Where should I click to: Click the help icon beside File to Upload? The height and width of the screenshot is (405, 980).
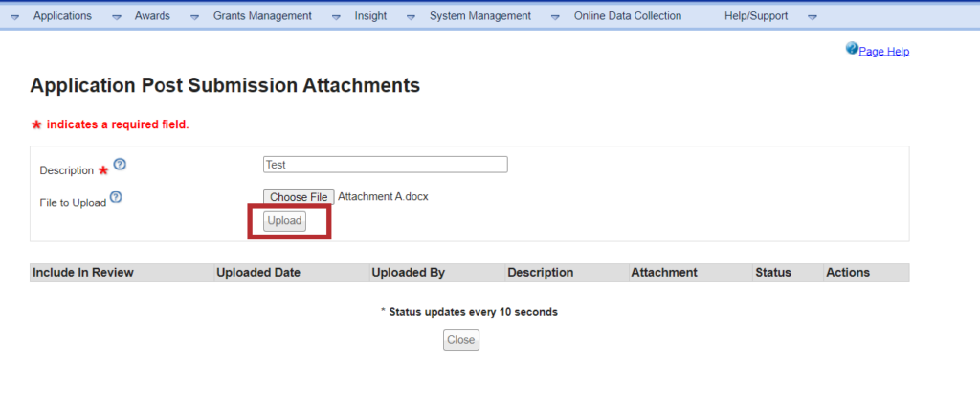pos(116,197)
